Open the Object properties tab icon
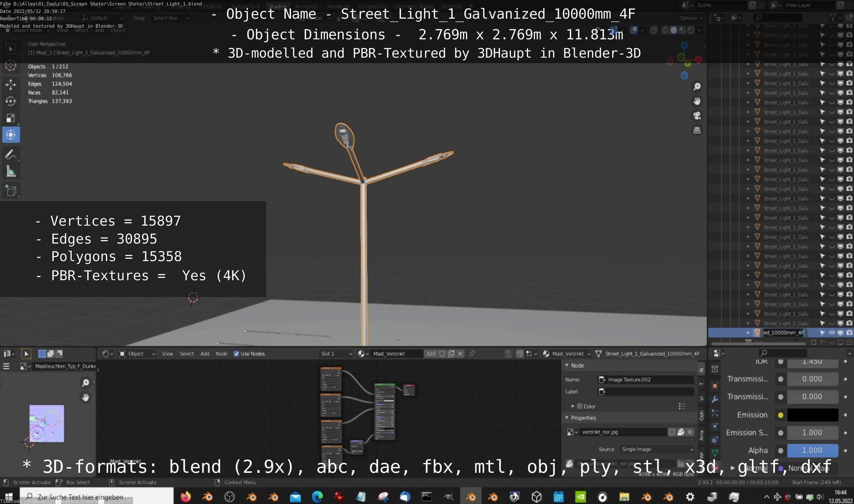854x504 pixels. coord(715,386)
